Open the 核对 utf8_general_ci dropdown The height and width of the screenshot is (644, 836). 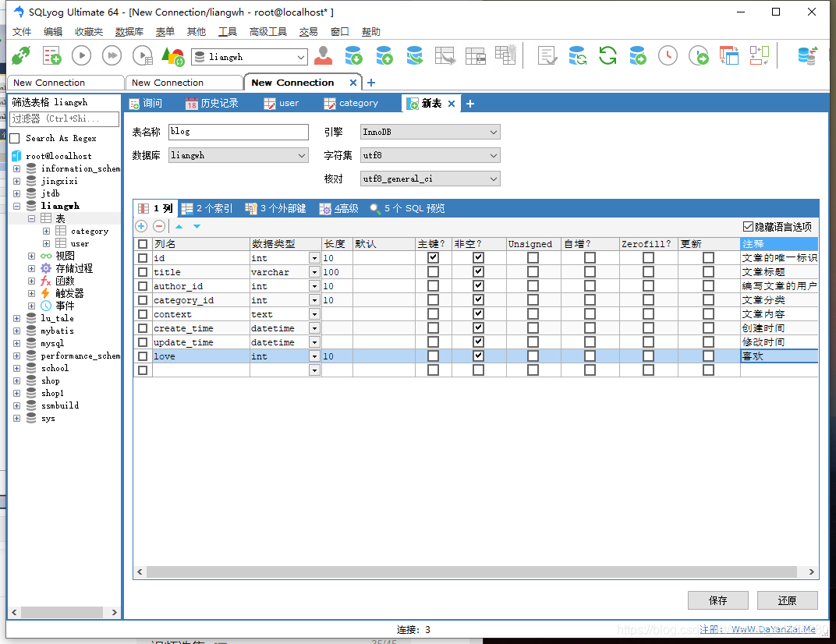430,179
